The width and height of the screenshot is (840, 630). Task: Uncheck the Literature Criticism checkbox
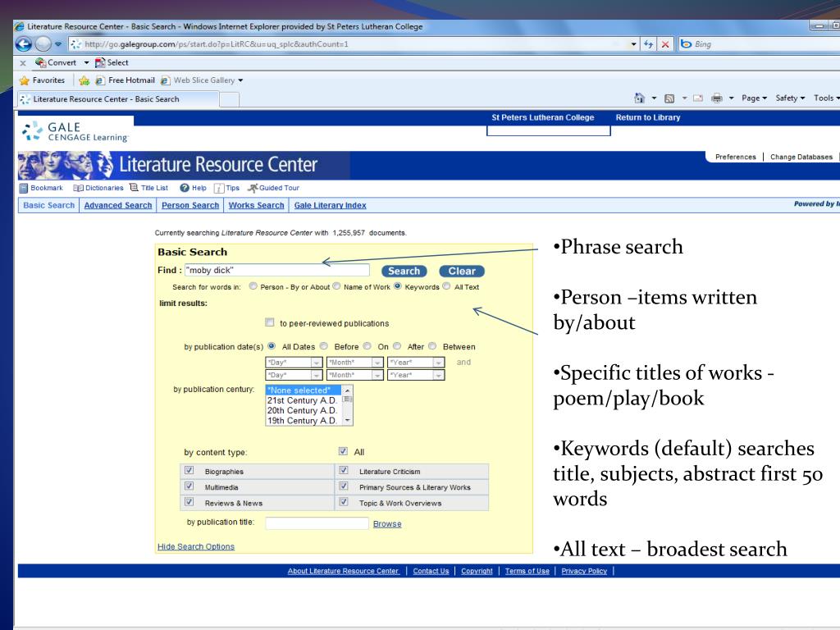tap(344, 470)
